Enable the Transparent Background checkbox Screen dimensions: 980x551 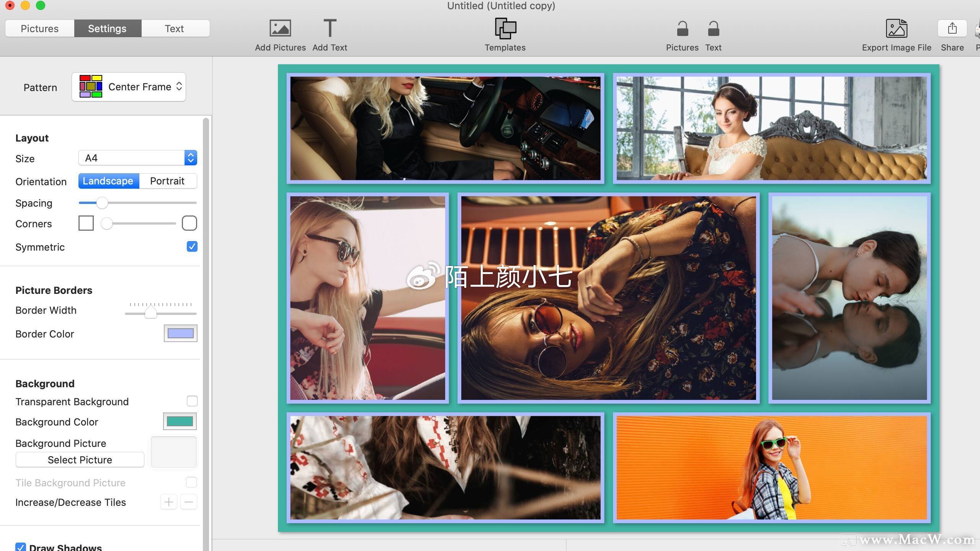(192, 401)
